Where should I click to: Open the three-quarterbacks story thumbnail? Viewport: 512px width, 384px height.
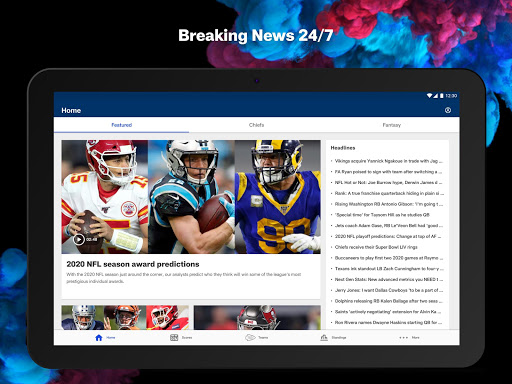tap(125, 318)
